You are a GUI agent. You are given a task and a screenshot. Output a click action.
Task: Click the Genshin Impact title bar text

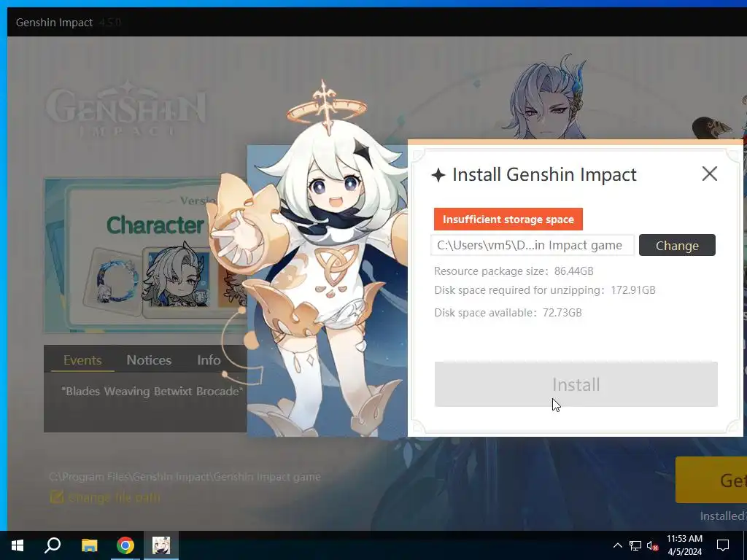pyautogui.click(x=54, y=23)
